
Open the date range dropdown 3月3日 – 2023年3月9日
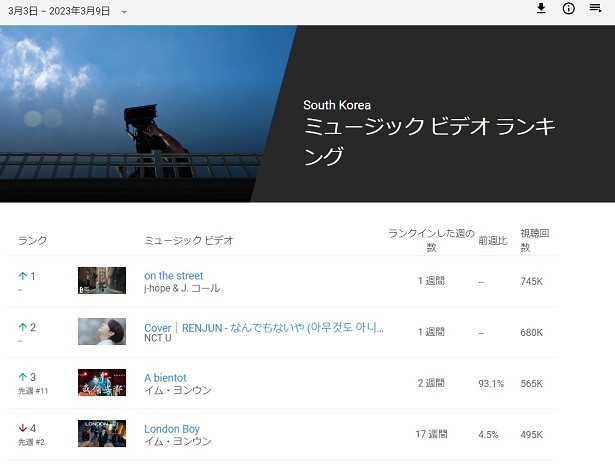point(62,11)
